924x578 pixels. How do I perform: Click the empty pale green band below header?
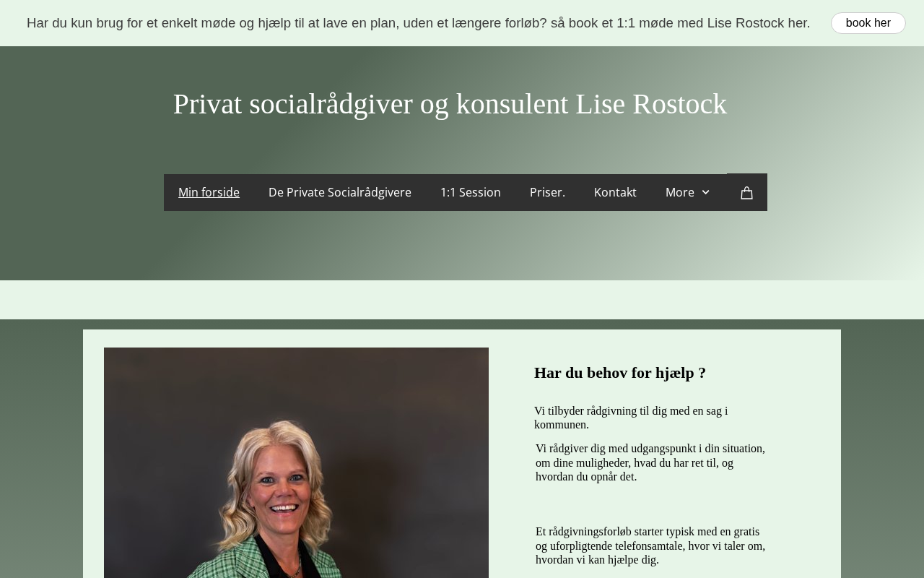(462, 300)
